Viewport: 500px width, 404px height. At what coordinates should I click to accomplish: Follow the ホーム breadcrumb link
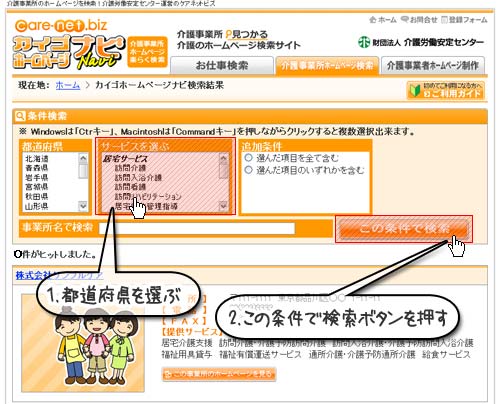click(68, 85)
